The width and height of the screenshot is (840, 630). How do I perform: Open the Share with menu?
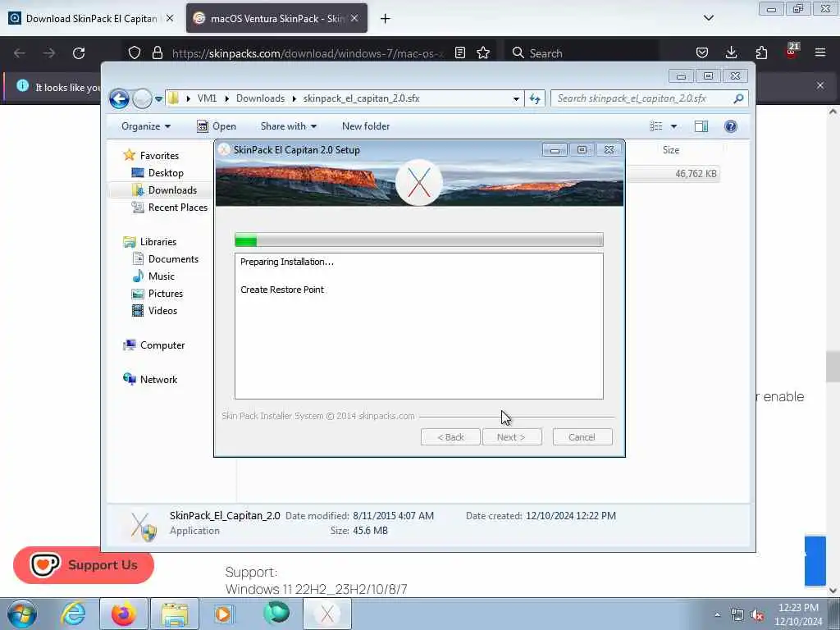click(x=288, y=126)
